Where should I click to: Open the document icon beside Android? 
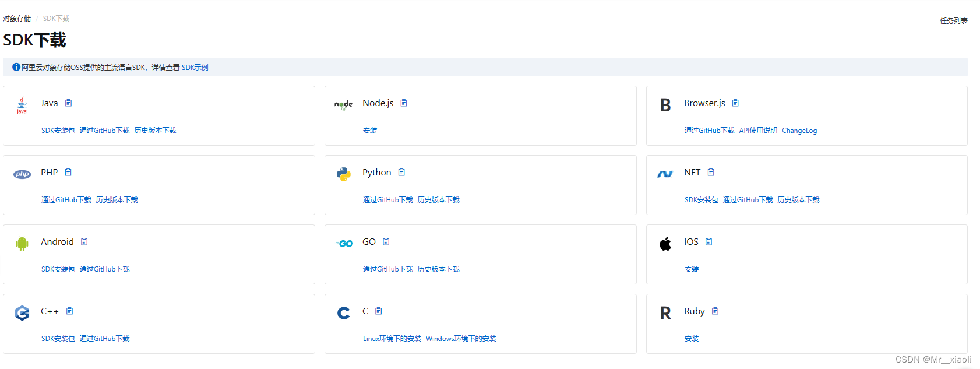84,242
